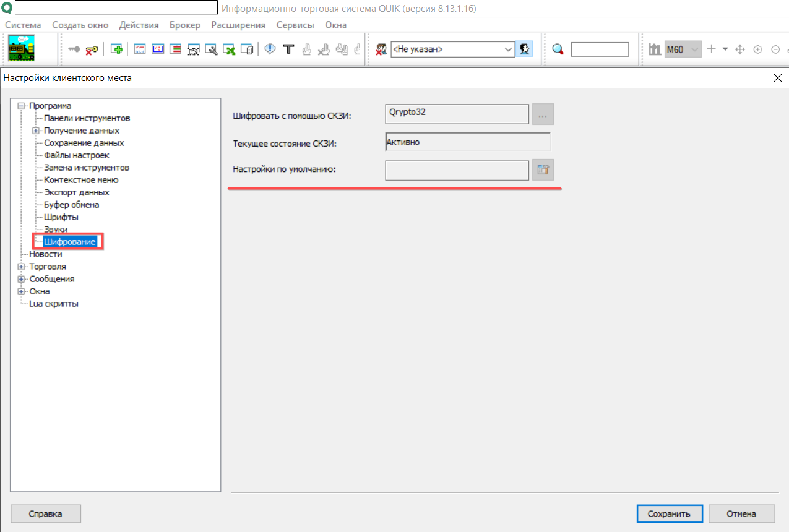Select Lua скрипты in settings tree
The width and height of the screenshot is (789, 532).
54,304
